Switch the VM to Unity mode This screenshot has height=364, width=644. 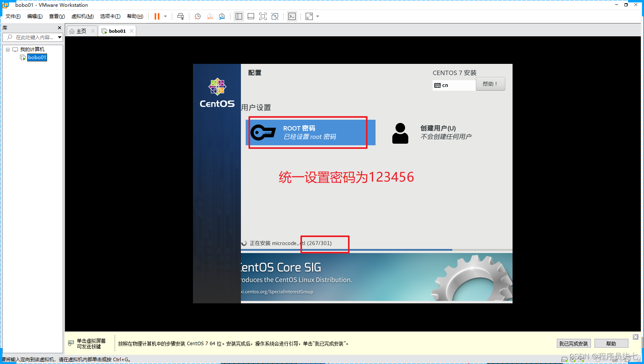pyautogui.click(x=275, y=16)
